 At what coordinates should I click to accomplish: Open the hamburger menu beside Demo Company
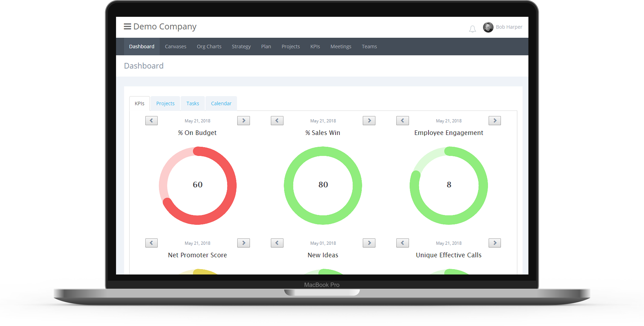pyautogui.click(x=127, y=27)
